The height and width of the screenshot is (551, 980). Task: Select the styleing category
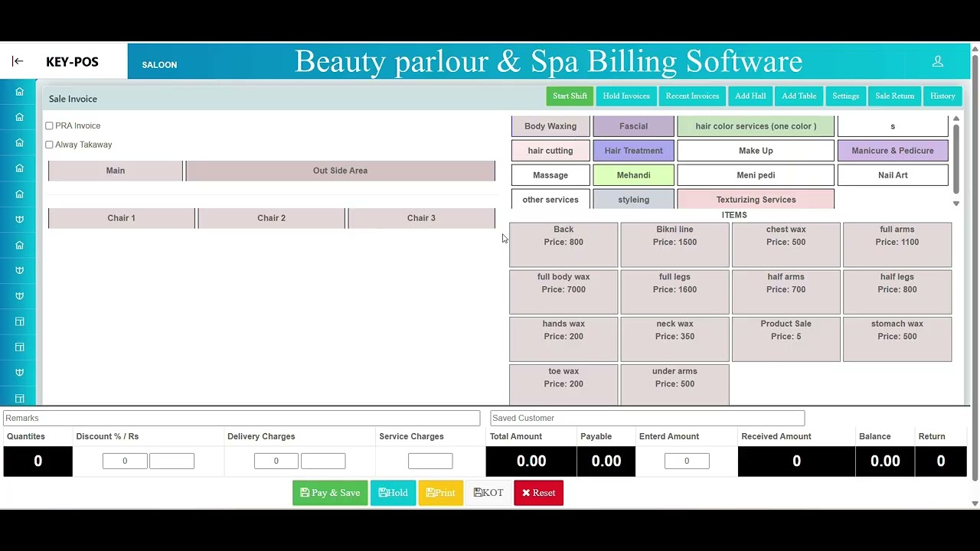633,200
